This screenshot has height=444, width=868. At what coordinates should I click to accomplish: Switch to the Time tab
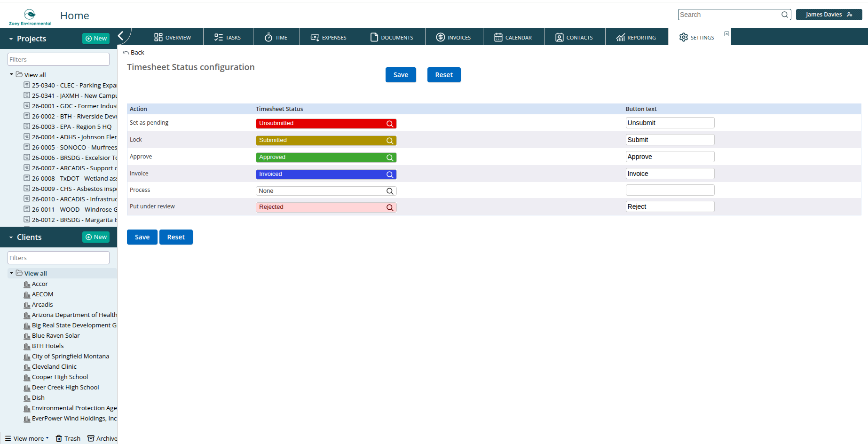[276, 37]
